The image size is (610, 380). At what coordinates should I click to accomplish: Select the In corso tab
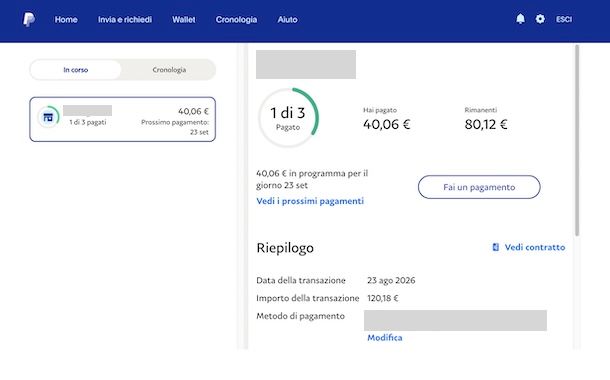coord(75,70)
